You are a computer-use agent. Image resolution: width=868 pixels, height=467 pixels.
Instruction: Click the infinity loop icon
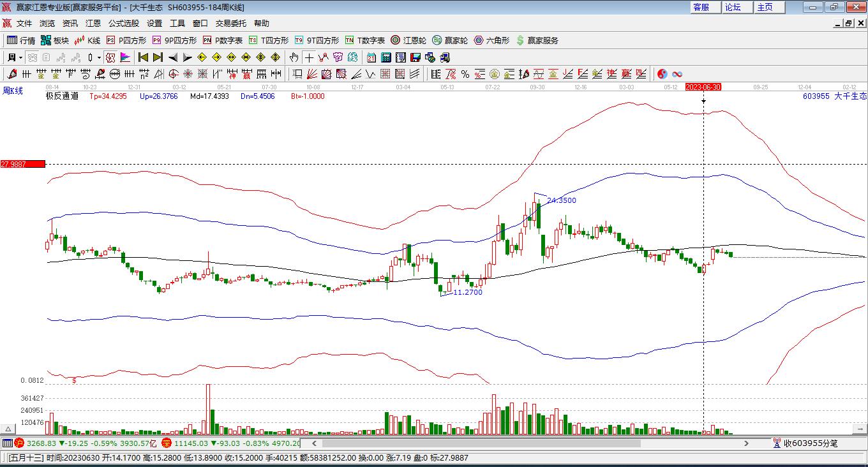point(677,74)
